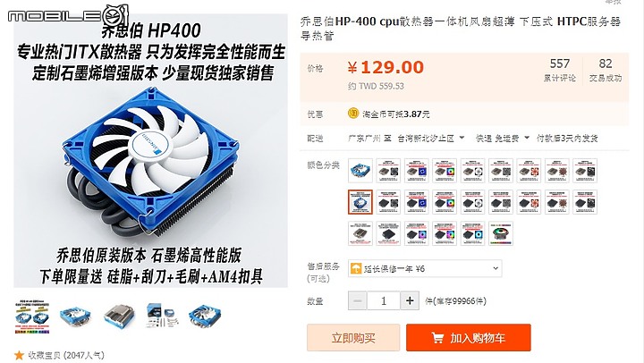Open the first gallery thumbnail with two coolers
Screen dimensions: 644x363
click(x=32, y=317)
